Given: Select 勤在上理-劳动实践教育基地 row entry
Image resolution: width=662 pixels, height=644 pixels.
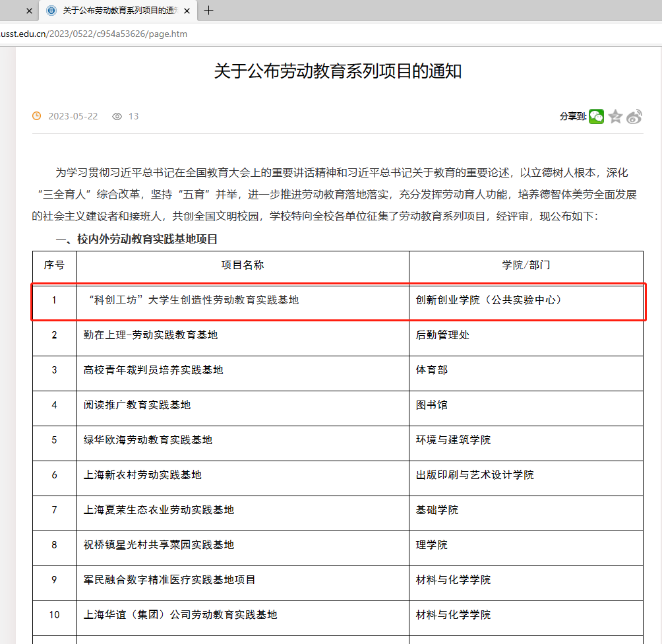Looking at the screenshot, I should tap(150, 335).
